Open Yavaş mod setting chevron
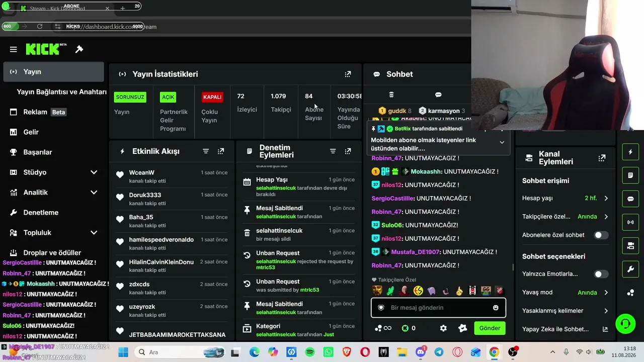The image size is (644, 362). click(606, 293)
